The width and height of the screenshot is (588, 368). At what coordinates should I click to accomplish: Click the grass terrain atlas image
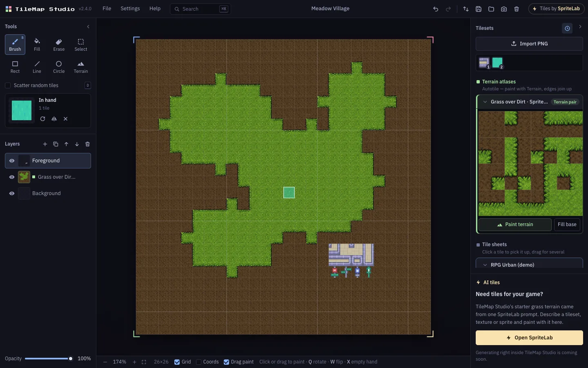[530, 164]
